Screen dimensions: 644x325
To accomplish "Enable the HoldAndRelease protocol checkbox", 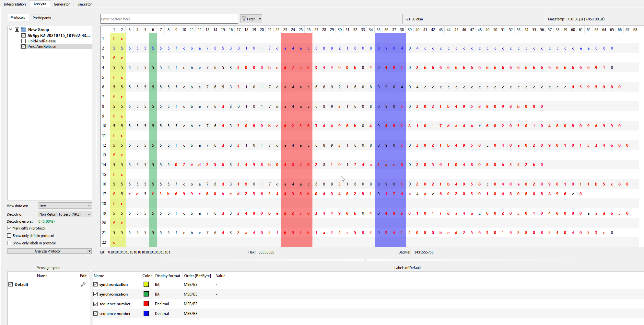I will click(x=23, y=41).
